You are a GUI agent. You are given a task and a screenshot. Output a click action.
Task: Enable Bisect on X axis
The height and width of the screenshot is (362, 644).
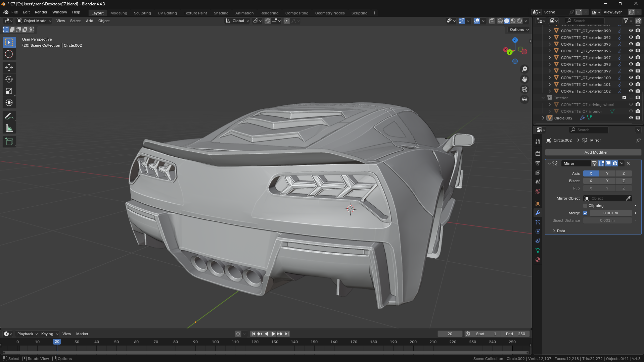[x=591, y=181]
